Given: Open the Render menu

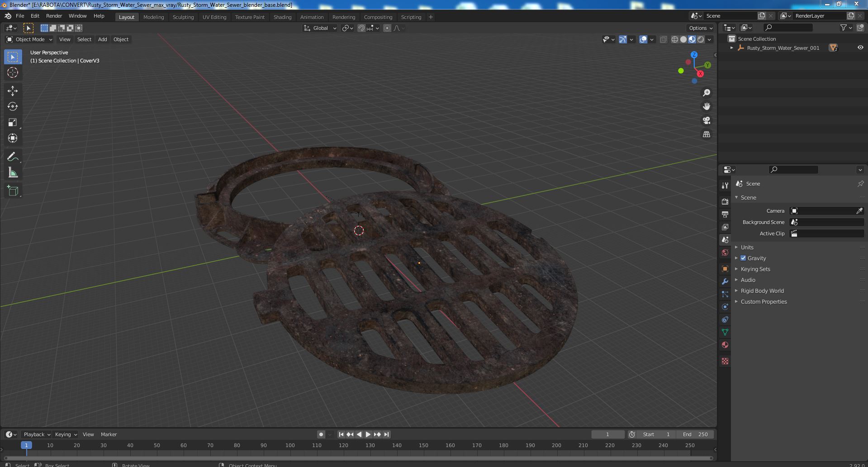Looking at the screenshot, I should click(54, 16).
